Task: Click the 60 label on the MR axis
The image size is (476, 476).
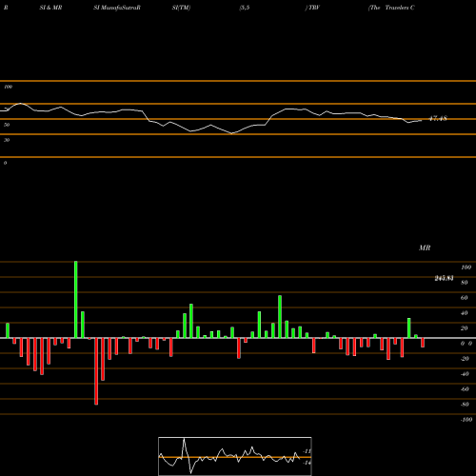Action: (464, 298)
